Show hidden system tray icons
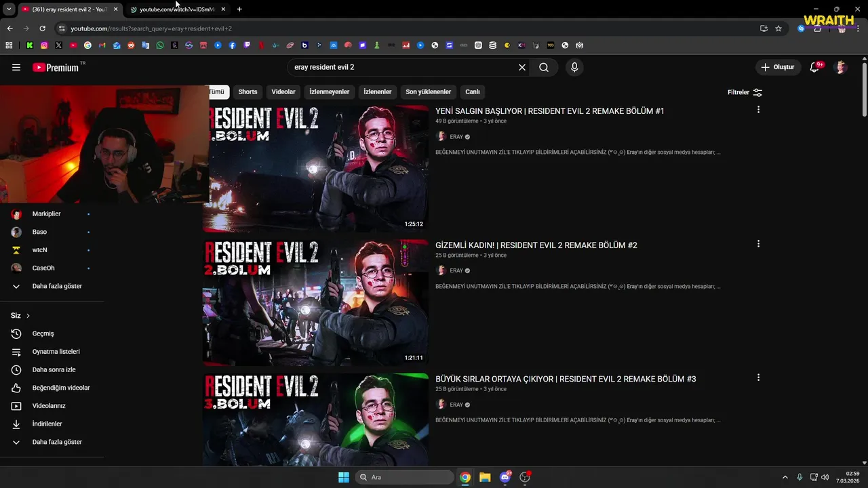This screenshot has width=868, height=488. [x=785, y=477]
